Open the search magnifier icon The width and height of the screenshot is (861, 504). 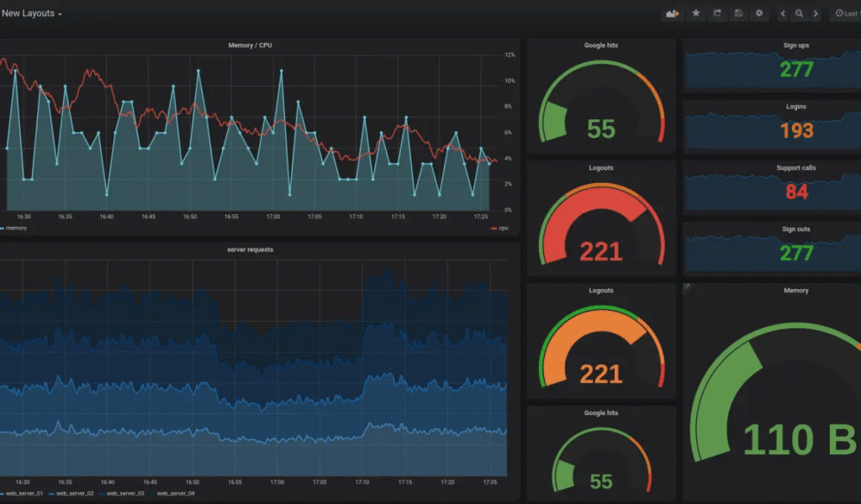(800, 13)
